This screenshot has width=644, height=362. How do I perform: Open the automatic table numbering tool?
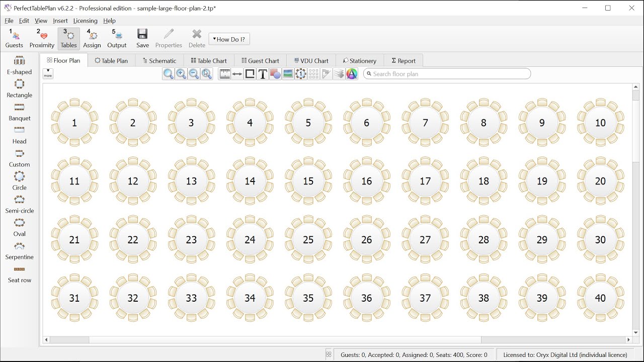point(300,73)
